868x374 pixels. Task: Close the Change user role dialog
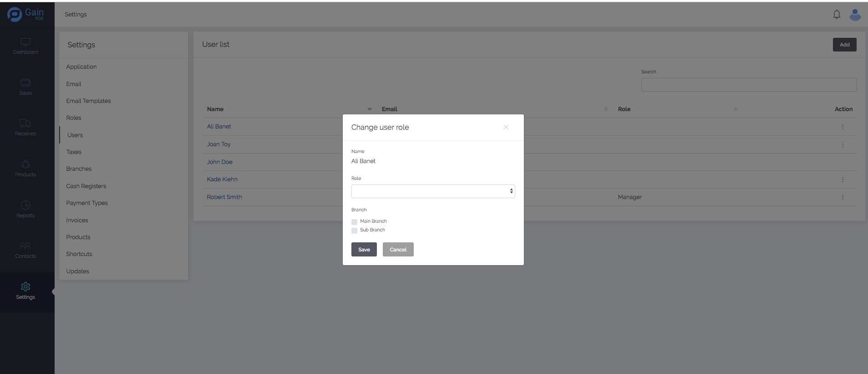[x=506, y=127]
